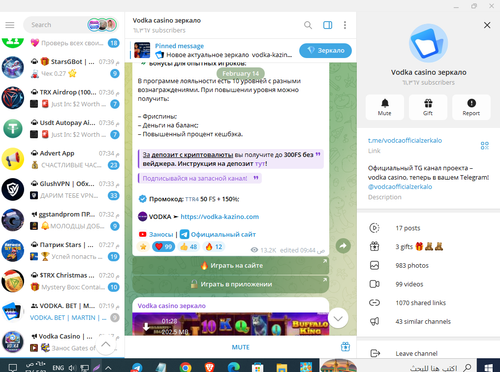Click the Зеркало pinned button
This screenshot has height=372, width=500.
[x=325, y=50]
